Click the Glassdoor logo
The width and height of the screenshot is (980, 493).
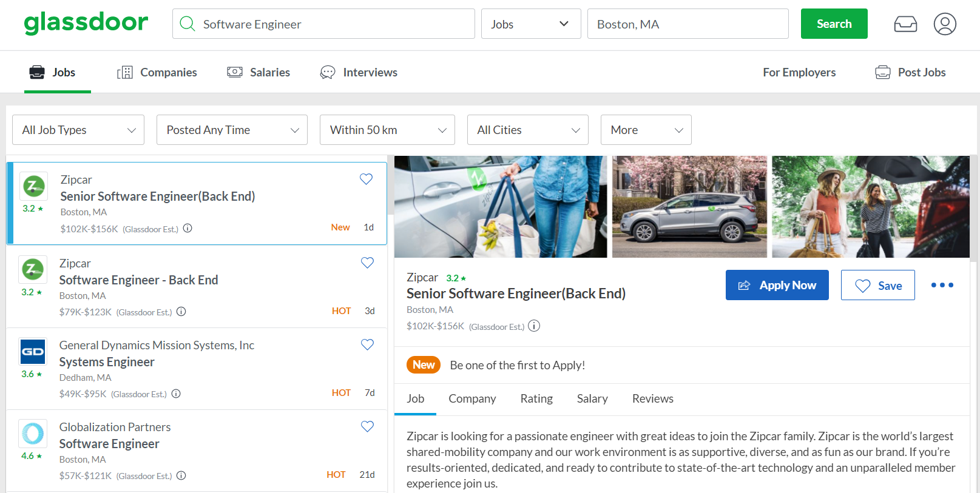[x=86, y=24]
